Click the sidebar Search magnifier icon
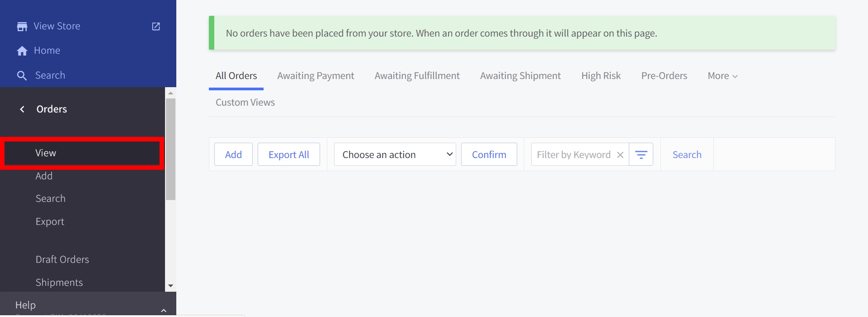The image size is (868, 317). tap(22, 76)
